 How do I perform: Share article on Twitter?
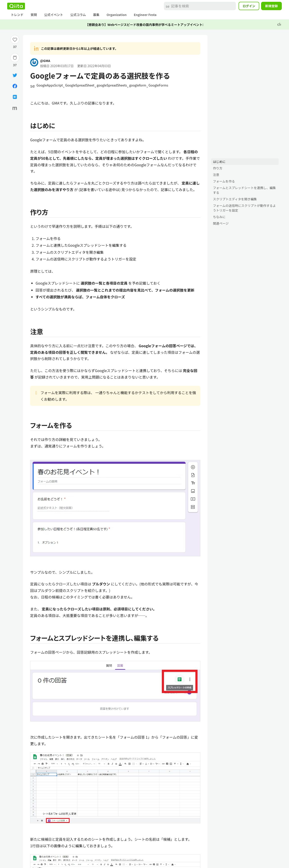coord(15,75)
